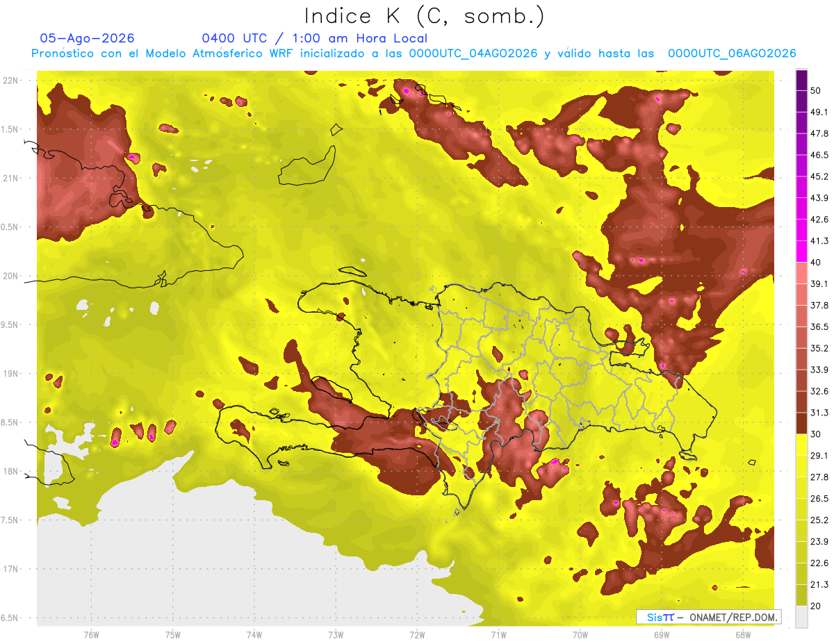Image resolution: width=834 pixels, height=644 pixels.
Task: Select "22.6" on the color scale
Action: [x=819, y=563]
